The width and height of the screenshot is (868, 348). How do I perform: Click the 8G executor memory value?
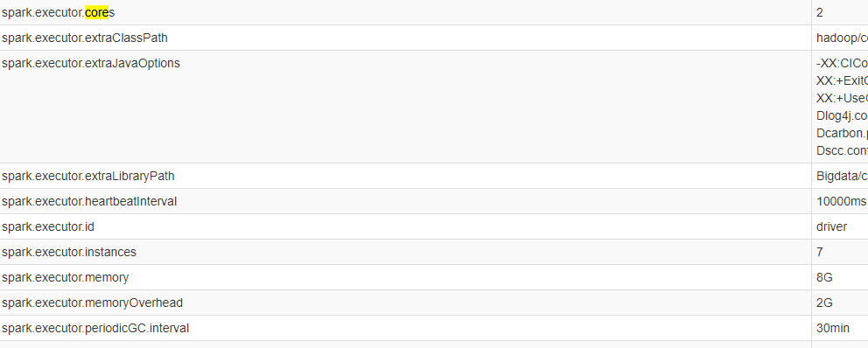coord(824,278)
